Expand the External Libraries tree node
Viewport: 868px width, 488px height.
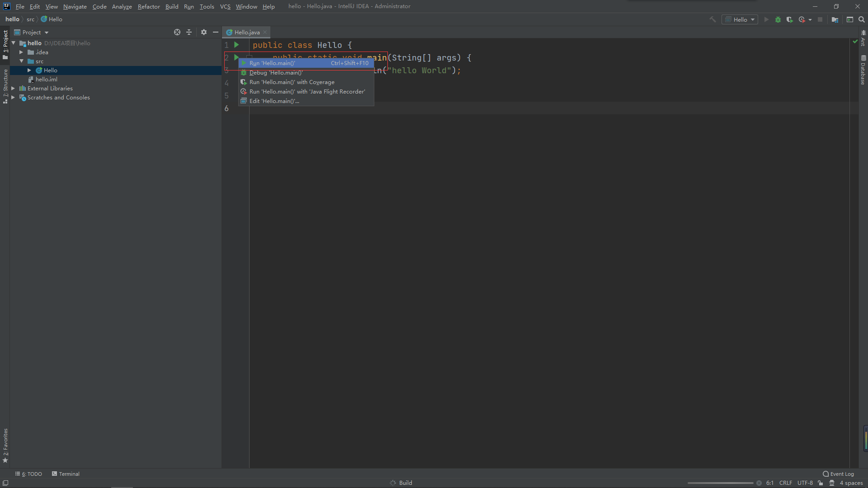(x=13, y=89)
